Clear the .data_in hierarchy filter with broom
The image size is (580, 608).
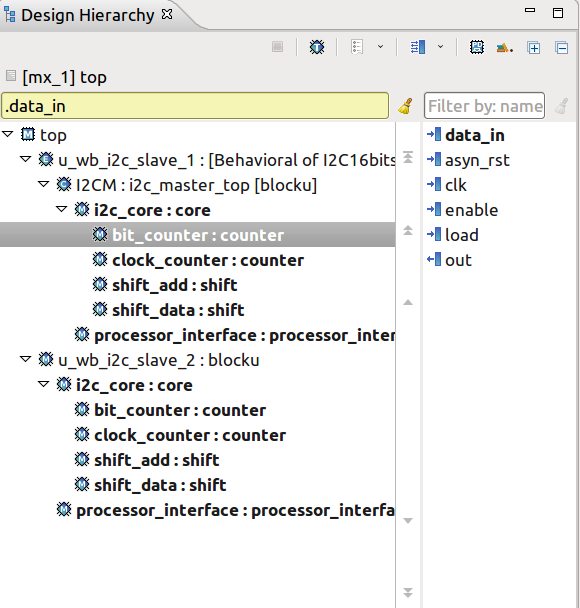click(406, 106)
